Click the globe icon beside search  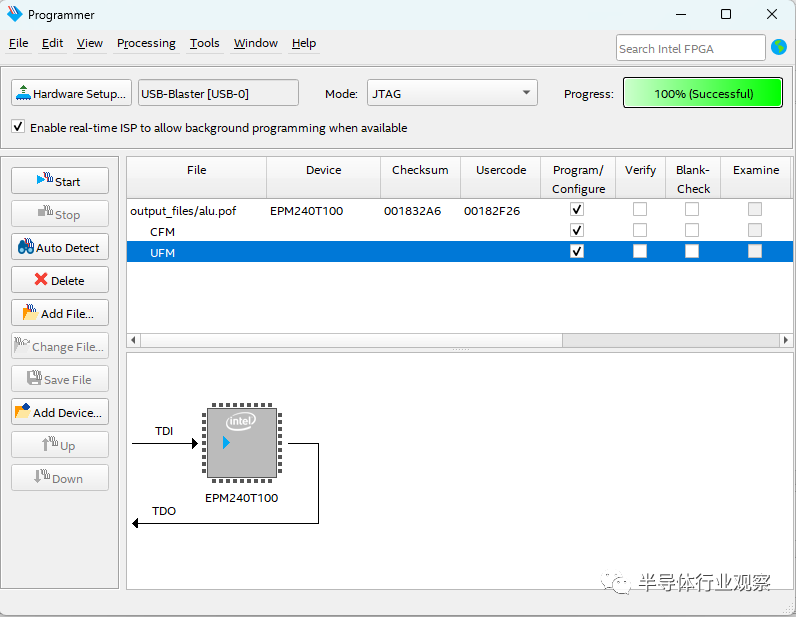(x=779, y=47)
